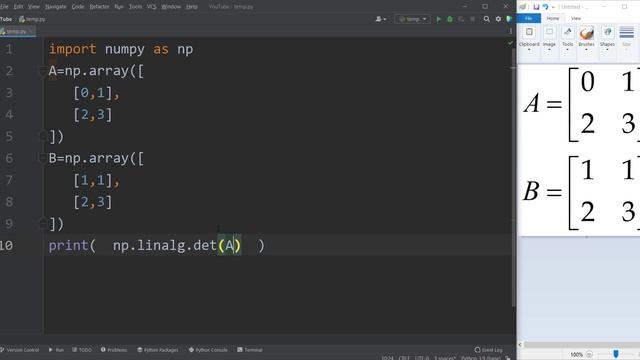Start debugging with the green bug icon
This screenshot has width=640, height=360.
click(450, 19)
